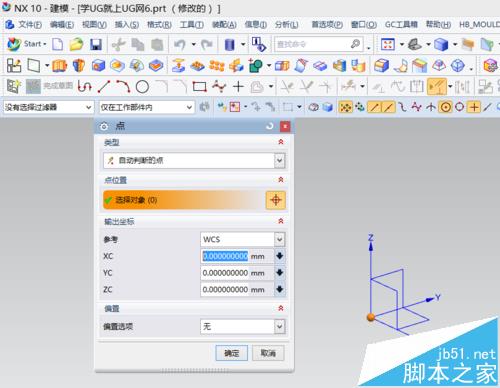This screenshot has height=388, width=500.
Task: Open the 工具(T) menu
Action: (192, 25)
